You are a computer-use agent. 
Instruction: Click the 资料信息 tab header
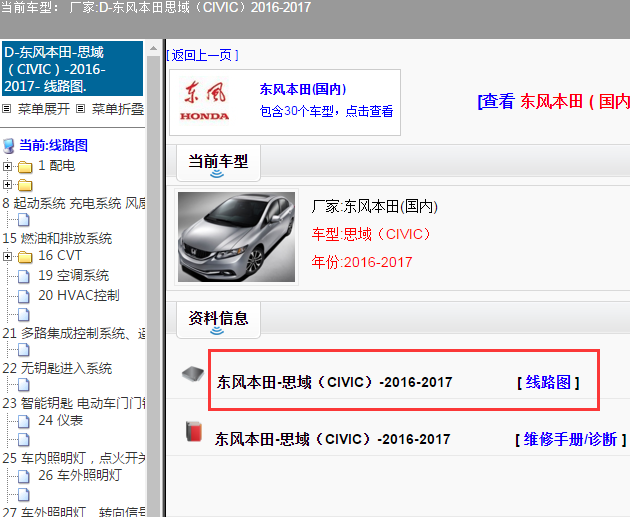[218, 320]
